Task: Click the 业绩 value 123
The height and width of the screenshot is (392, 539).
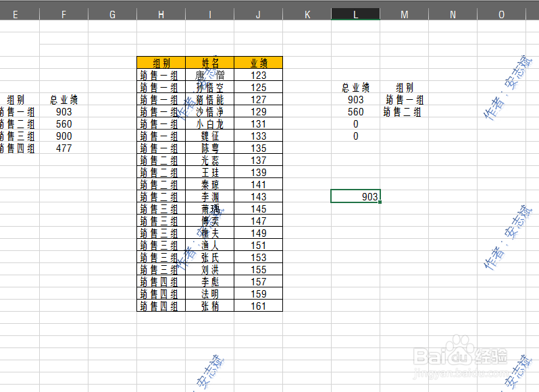Action: 258,75
